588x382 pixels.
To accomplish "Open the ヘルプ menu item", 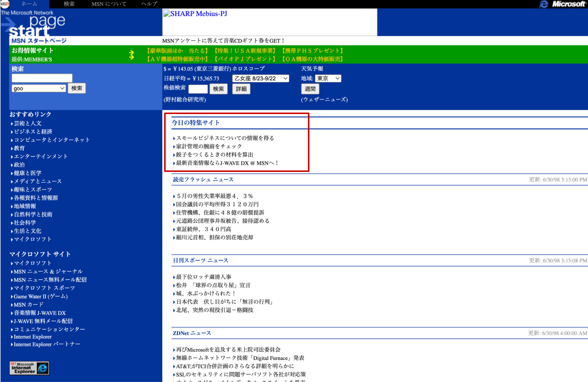I will [149, 4].
